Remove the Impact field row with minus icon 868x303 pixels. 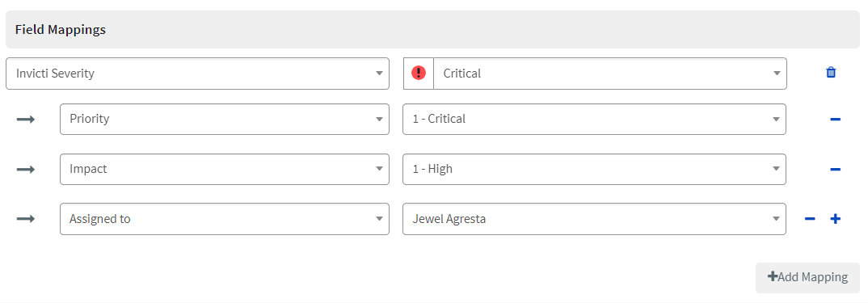[x=836, y=169]
